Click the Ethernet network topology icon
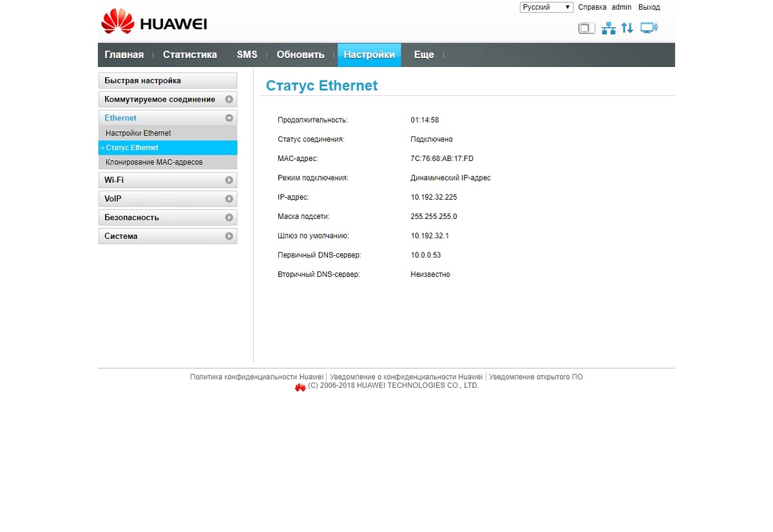 609,28
